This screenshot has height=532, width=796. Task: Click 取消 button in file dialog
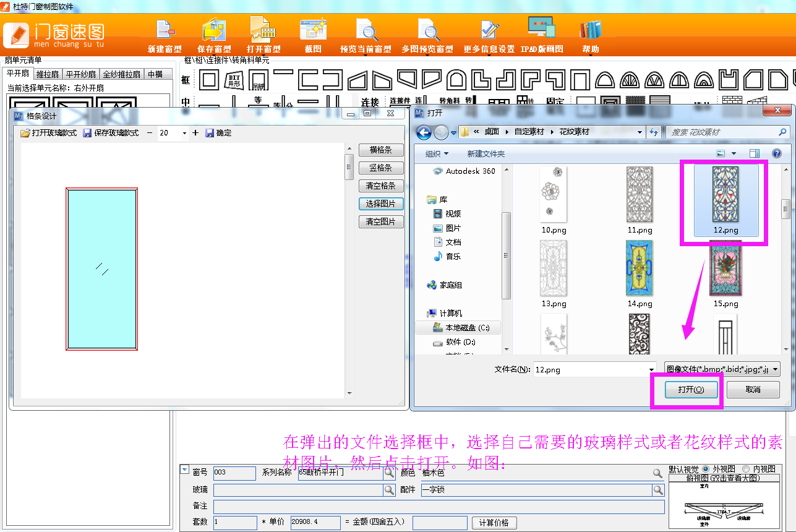tap(753, 390)
